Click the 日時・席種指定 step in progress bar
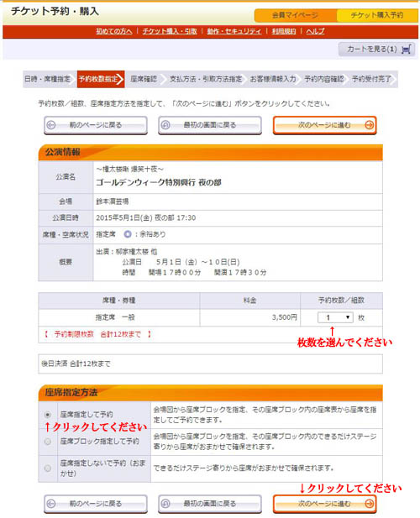Viewport: 420px width, 518px height. (x=48, y=79)
